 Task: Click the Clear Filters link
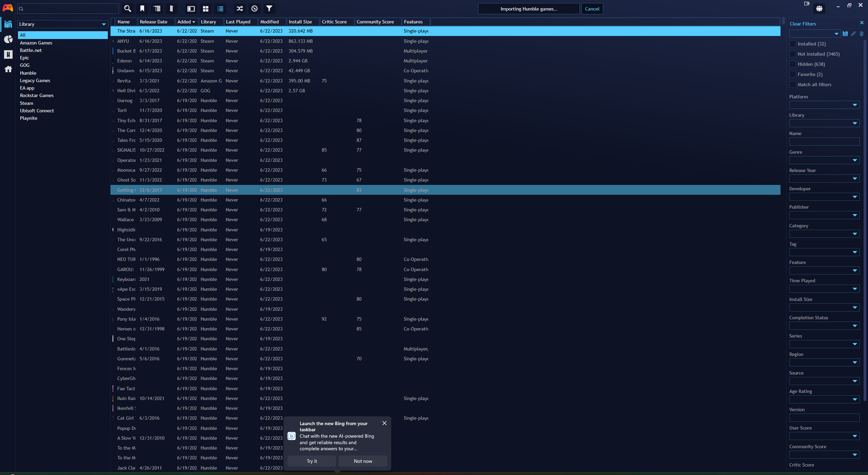coord(803,24)
